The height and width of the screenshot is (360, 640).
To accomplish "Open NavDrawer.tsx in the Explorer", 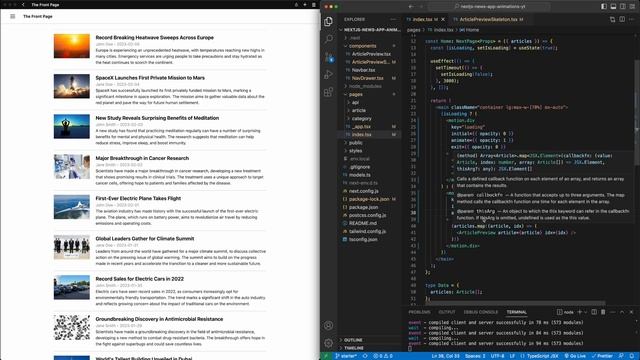I will click(367, 78).
